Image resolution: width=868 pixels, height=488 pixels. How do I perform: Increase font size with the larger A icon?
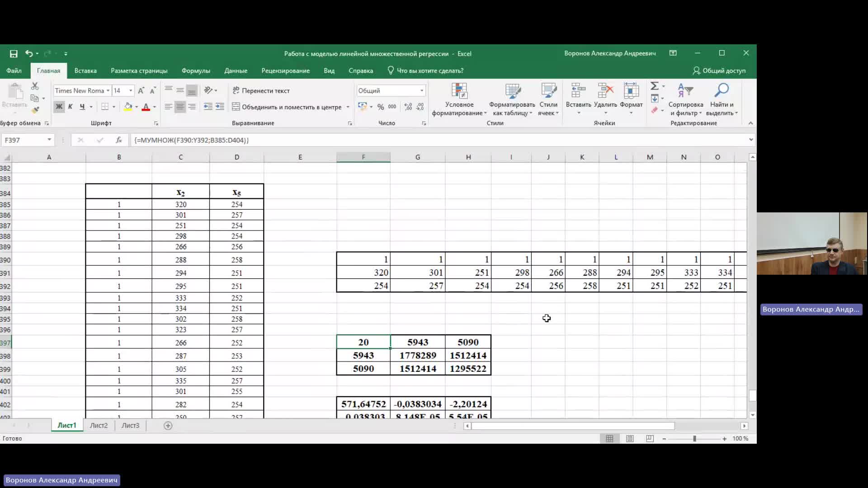tap(141, 90)
